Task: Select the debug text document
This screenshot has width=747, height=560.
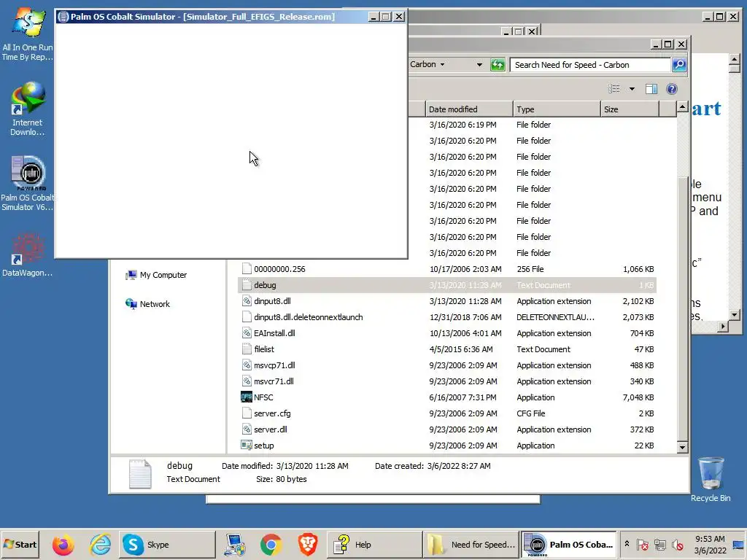Action: pyautogui.click(x=448, y=285)
